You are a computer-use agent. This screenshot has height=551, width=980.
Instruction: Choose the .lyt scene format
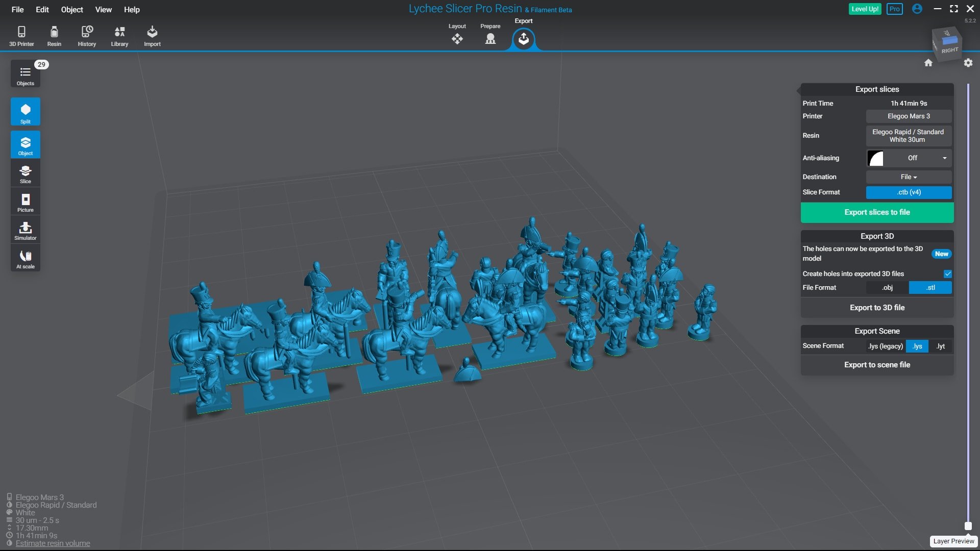(x=941, y=346)
